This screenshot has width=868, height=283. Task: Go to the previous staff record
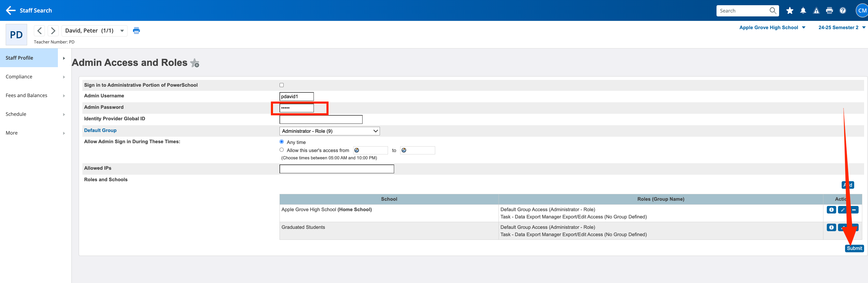point(39,31)
